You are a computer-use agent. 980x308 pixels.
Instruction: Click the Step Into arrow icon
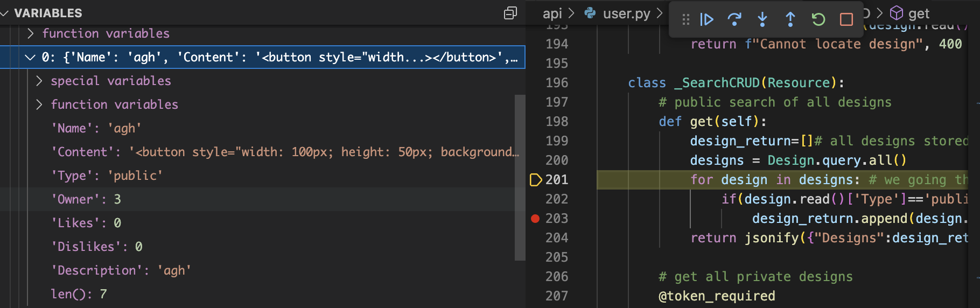762,20
